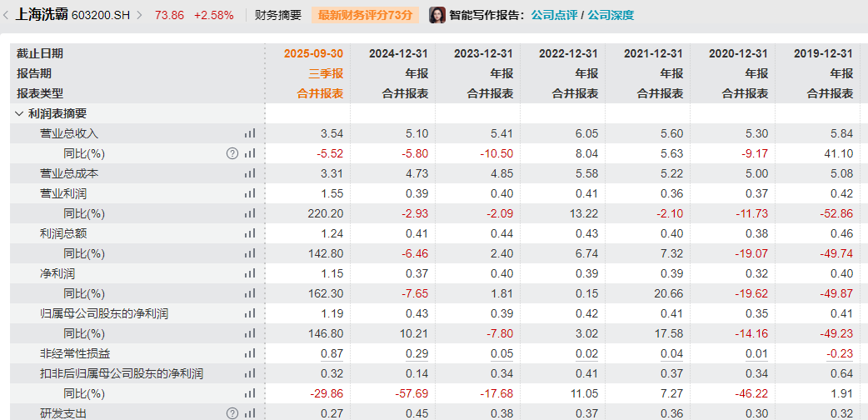Click the price change +2.58%

click(x=214, y=15)
